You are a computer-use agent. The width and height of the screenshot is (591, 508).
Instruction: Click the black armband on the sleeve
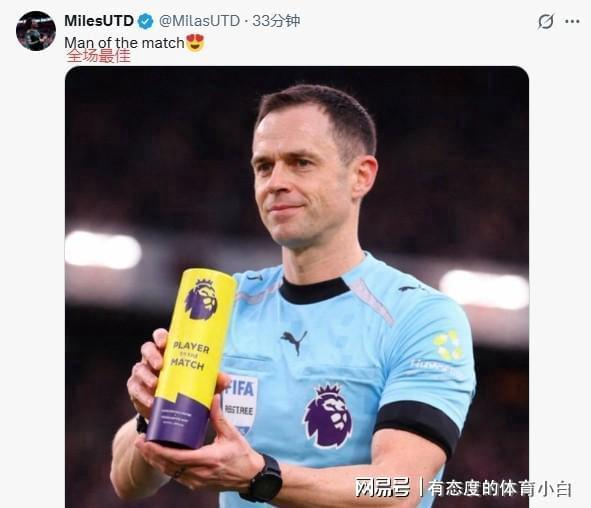coord(418,426)
